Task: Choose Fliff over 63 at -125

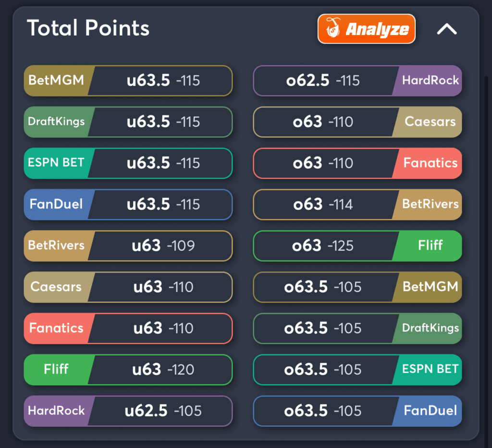Action: pos(357,246)
